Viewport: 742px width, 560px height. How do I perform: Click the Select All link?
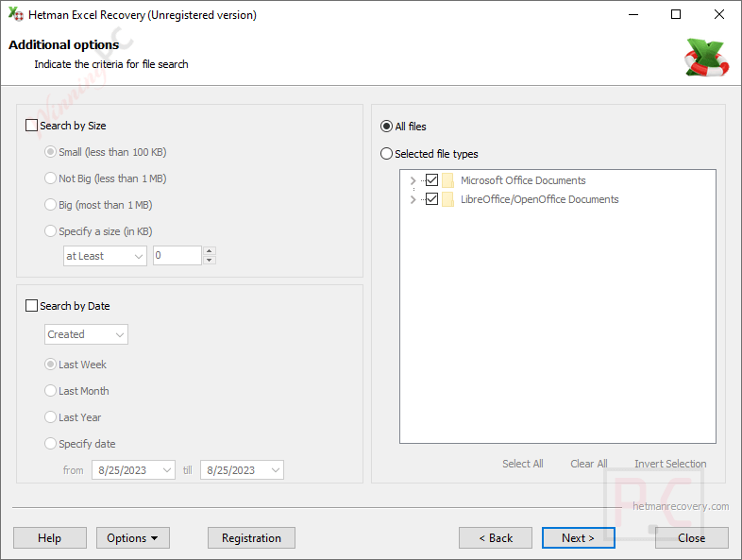point(522,464)
